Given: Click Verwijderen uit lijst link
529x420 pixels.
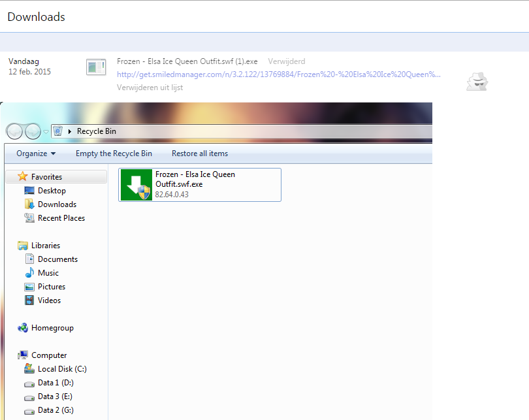Looking at the screenshot, I should (150, 88).
